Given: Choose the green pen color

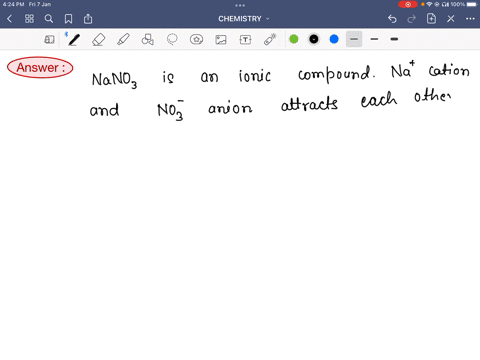Looking at the screenshot, I should 294,39.
